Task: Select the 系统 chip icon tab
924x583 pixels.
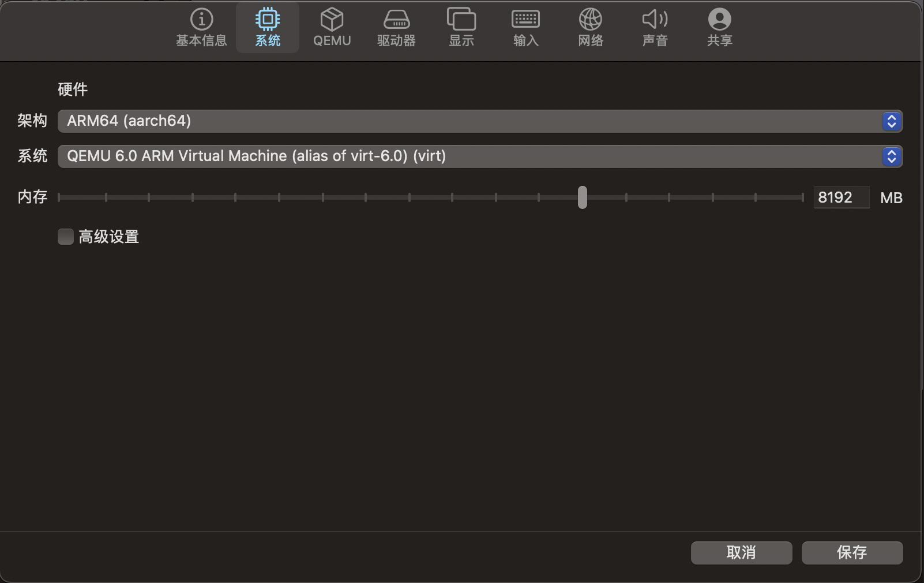Action: [268, 28]
